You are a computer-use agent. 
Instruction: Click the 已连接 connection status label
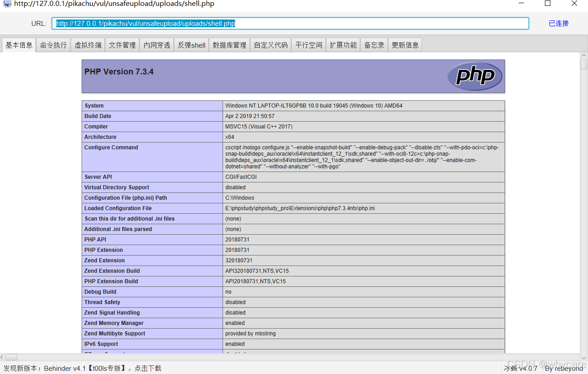click(x=559, y=24)
